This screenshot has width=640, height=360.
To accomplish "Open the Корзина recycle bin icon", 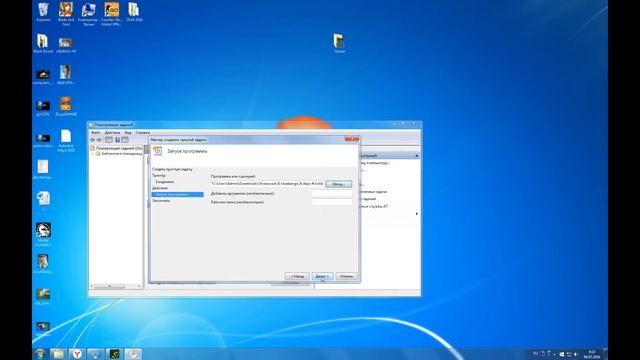I will (43, 12).
